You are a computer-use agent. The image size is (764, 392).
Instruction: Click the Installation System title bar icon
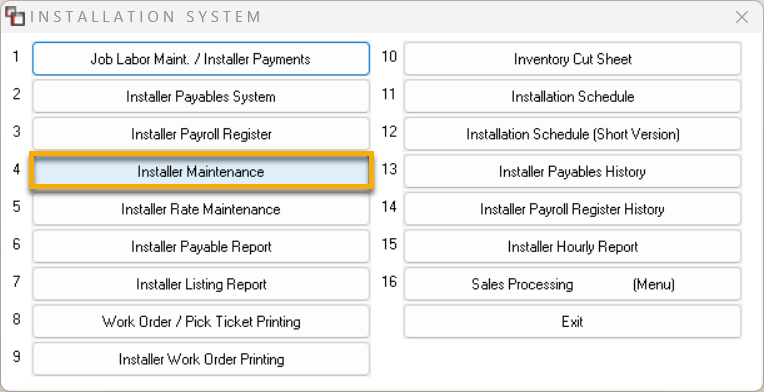point(15,17)
